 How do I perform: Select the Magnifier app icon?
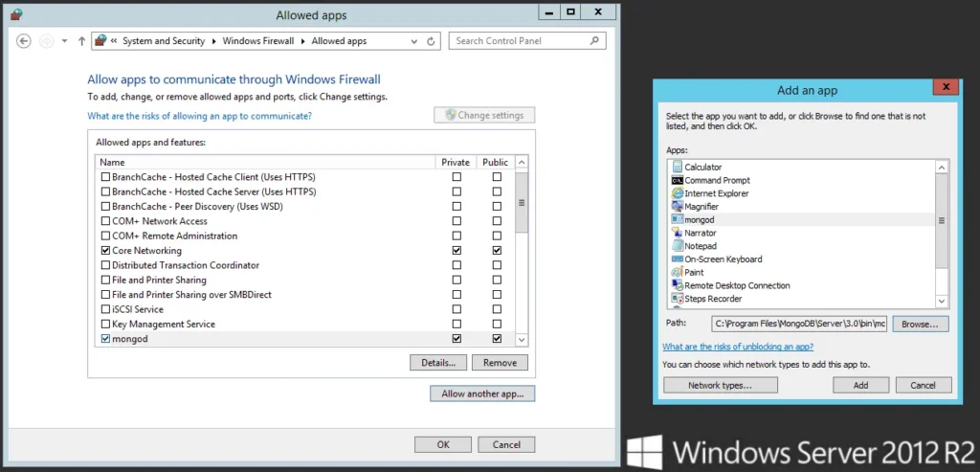click(677, 207)
